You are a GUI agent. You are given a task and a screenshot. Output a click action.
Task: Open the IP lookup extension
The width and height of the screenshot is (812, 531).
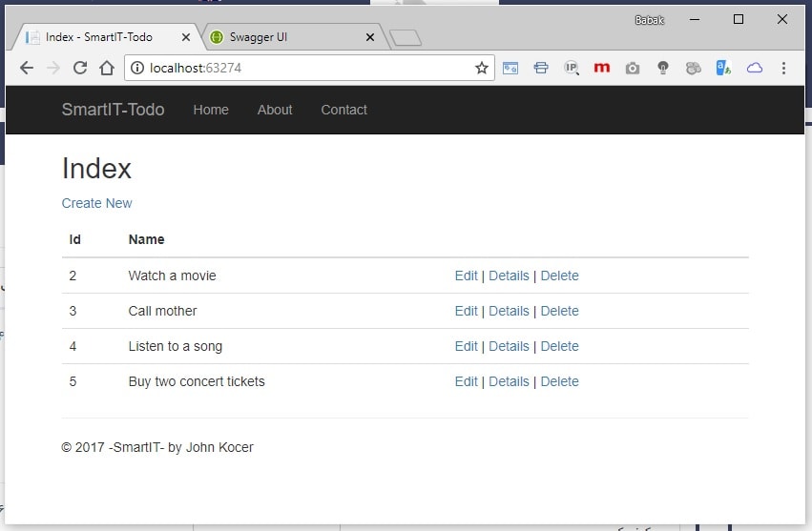(571, 68)
